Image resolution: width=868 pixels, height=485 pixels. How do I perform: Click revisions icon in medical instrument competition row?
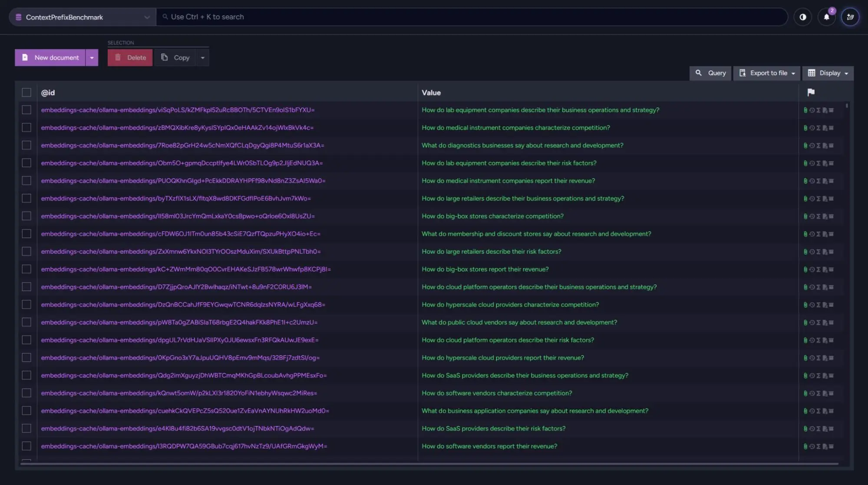812,128
